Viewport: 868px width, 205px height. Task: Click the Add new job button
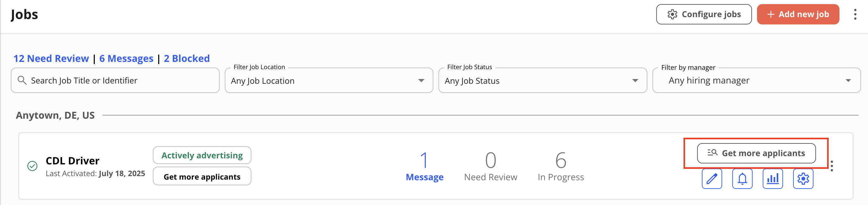tap(798, 14)
